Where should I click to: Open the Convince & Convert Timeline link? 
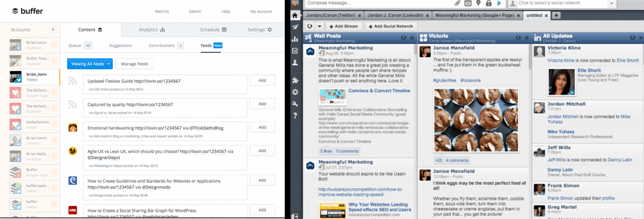pyautogui.click(x=379, y=91)
